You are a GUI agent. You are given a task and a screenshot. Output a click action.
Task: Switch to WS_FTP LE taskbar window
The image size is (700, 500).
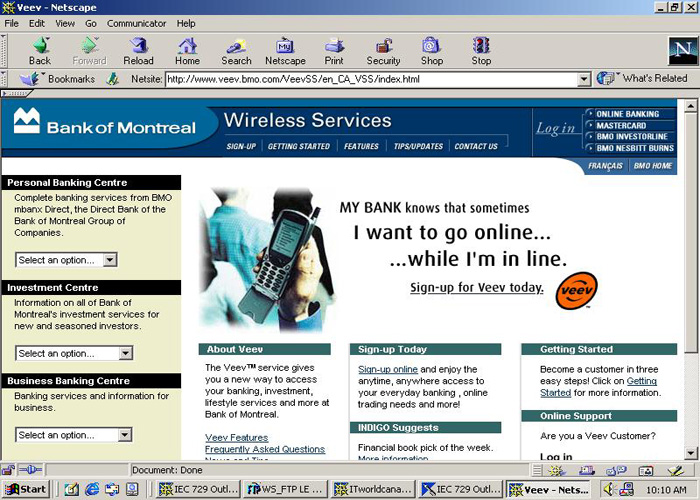pyautogui.click(x=285, y=490)
